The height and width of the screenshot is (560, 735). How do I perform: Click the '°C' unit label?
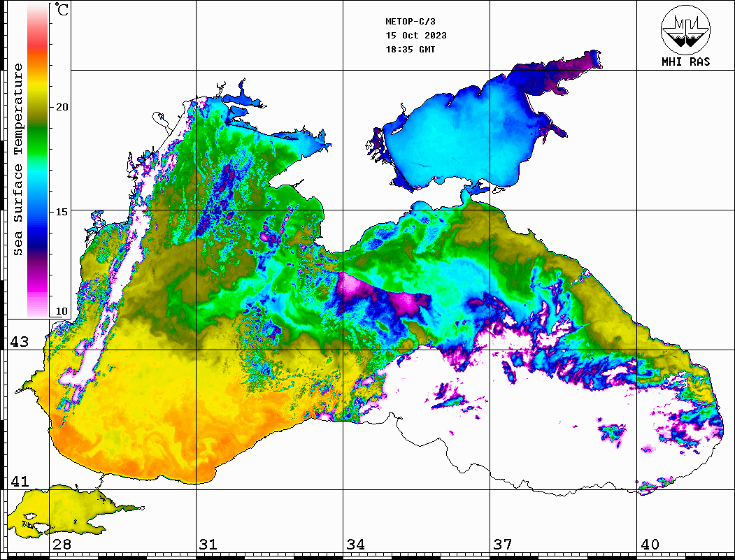click(x=62, y=9)
